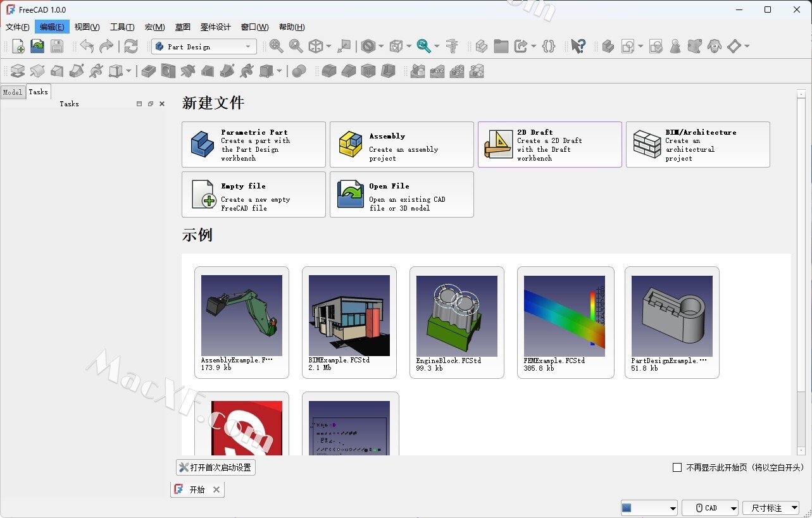Viewport: 812px width, 518px height.
Task: Click the Fit selection magnifier icon
Action: (296, 46)
